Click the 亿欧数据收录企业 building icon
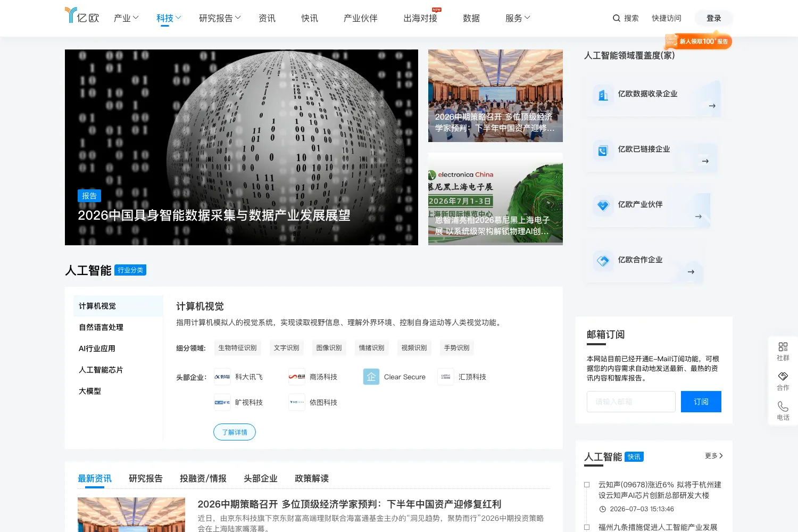The width and height of the screenshot is (798, 532). point(603,95)
